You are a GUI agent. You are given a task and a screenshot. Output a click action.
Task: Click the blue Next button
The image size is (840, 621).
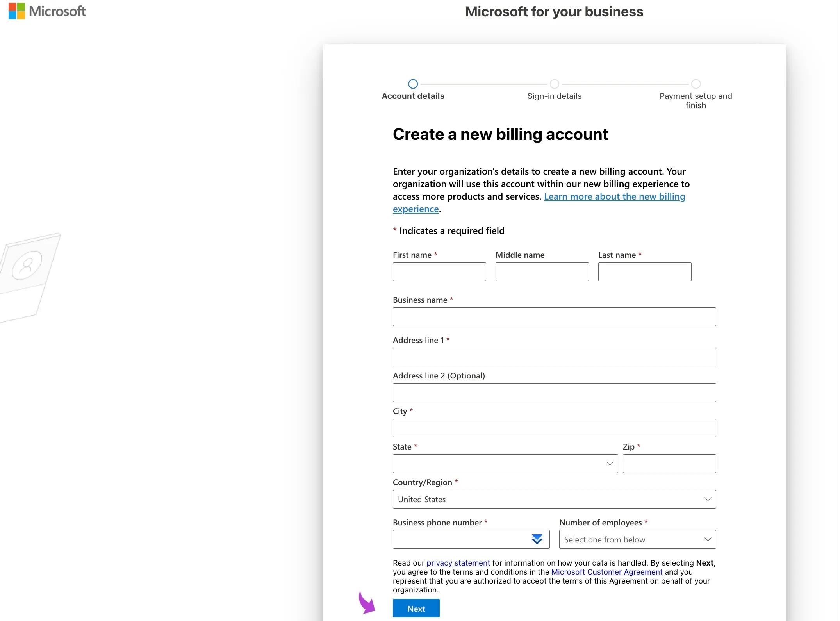click(x=416, y=608)
